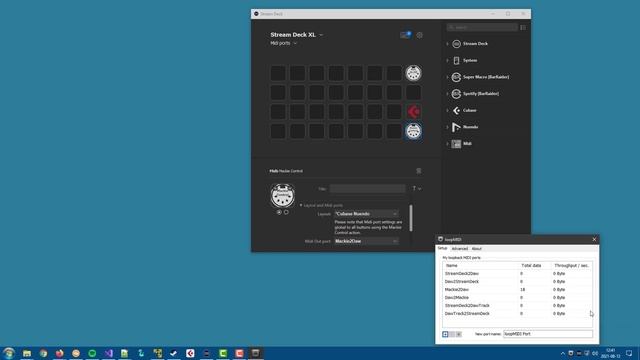Add a new loopMIDI port with plus button
The image size is (640, 360).
[x=445, y=334]
